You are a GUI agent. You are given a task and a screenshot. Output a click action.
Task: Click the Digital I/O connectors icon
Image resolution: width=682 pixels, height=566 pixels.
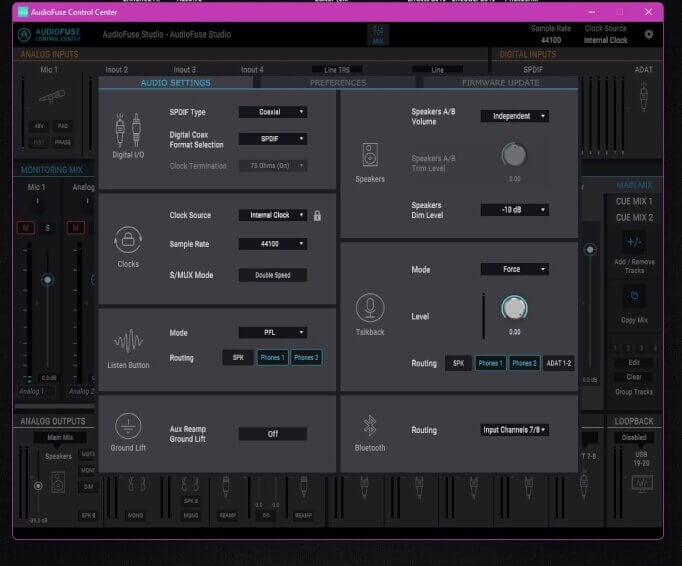coord(128,130)
